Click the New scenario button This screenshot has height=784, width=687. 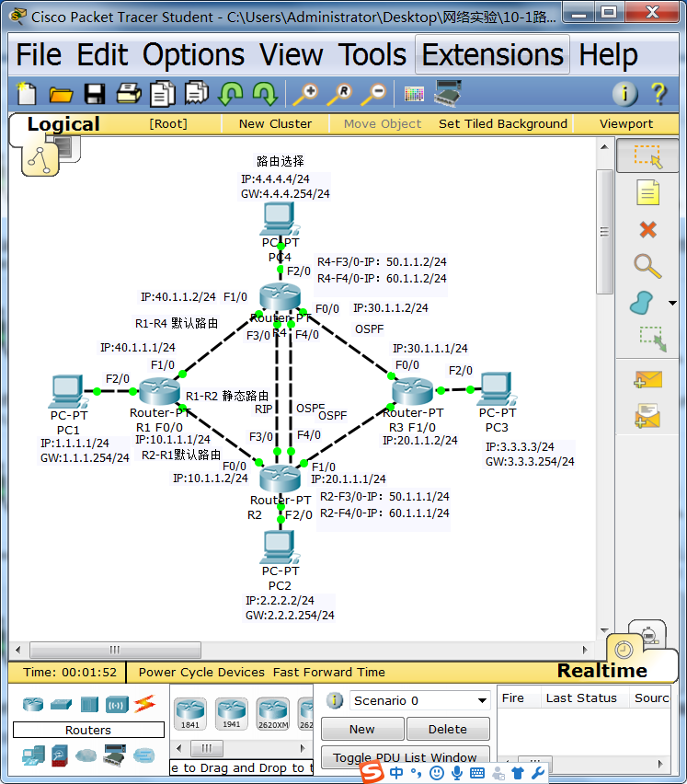362,729
